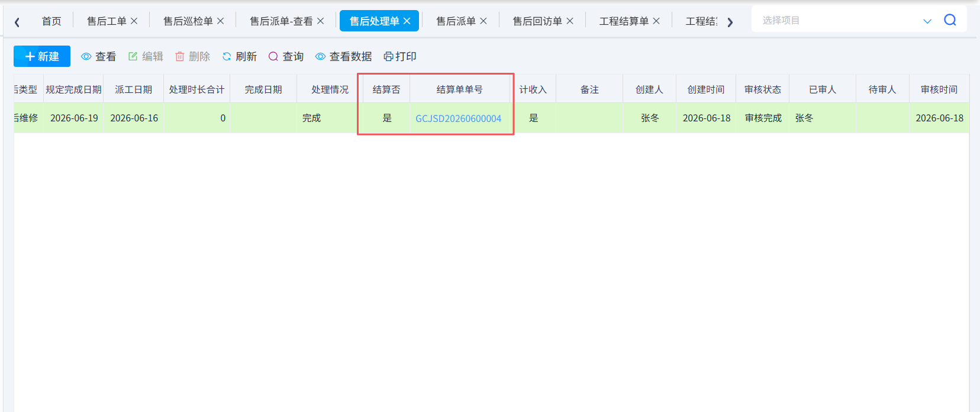Click the 计收入 column header

(533, 89)
